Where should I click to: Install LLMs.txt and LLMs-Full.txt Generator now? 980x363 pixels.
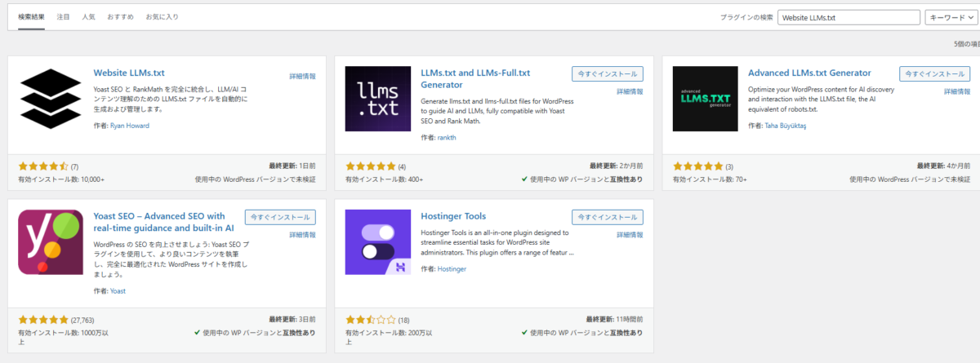click(607, 73)
